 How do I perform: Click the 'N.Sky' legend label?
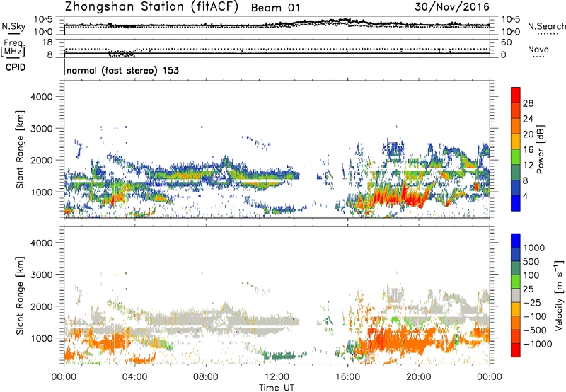13,26
